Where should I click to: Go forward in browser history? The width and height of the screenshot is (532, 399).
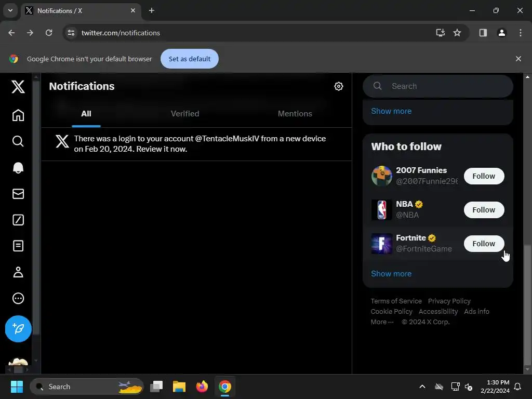[30, 33]
